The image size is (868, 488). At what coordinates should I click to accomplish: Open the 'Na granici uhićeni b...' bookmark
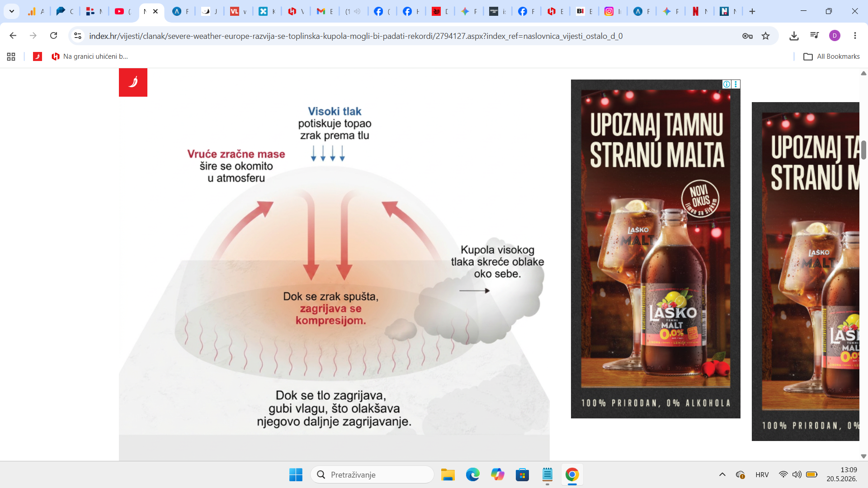click(x=90, y=56)
